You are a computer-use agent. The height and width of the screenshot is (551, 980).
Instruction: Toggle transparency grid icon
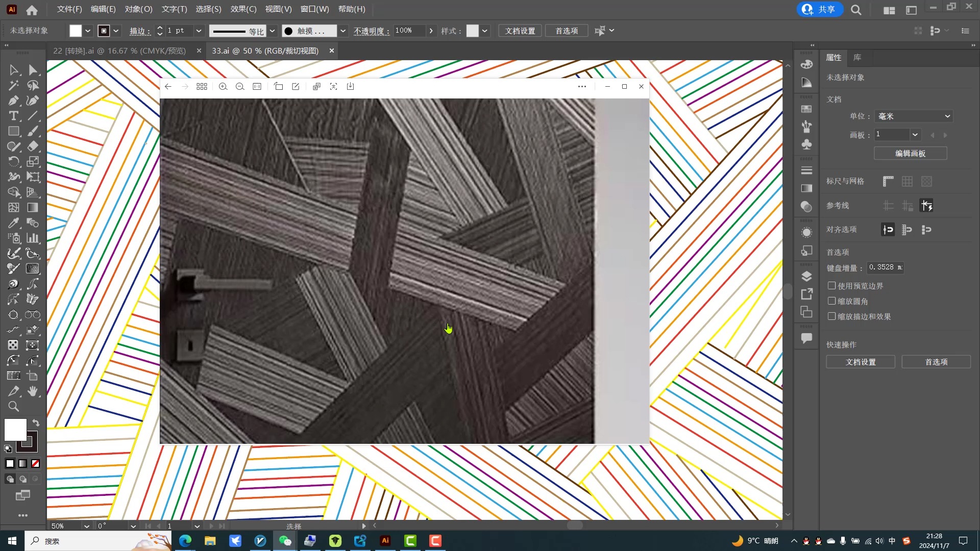coord(926,181)
